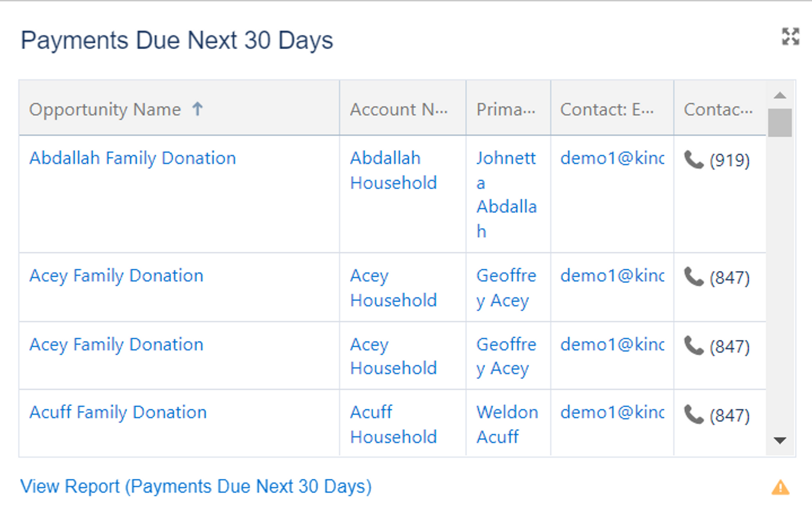This screenshot has width=812, height=506.
Task: Sort by the Contact Email column header
Action: (607, 110)
